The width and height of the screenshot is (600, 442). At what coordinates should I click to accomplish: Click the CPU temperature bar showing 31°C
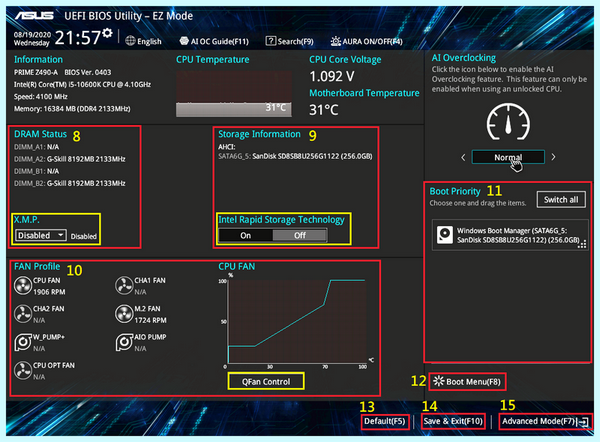(x=234, y=109)
